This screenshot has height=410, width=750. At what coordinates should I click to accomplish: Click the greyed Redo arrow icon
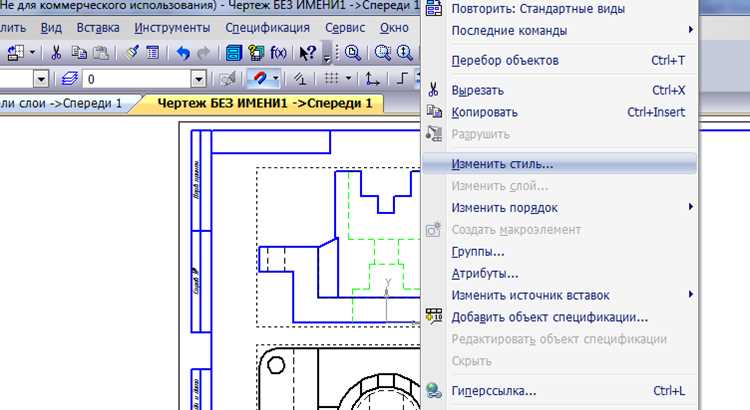tap(204, 53)
